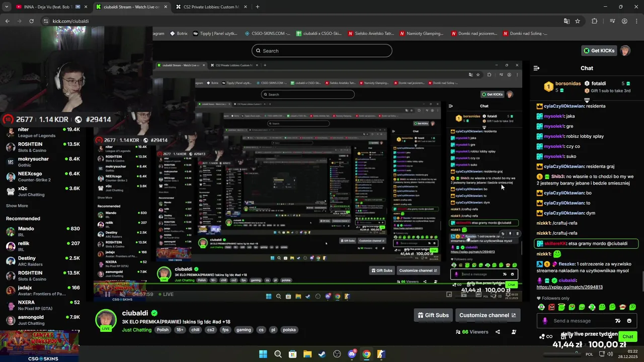Click the gaming tag
The width and height of the screenshot is (644, 362).
point(244,330)
